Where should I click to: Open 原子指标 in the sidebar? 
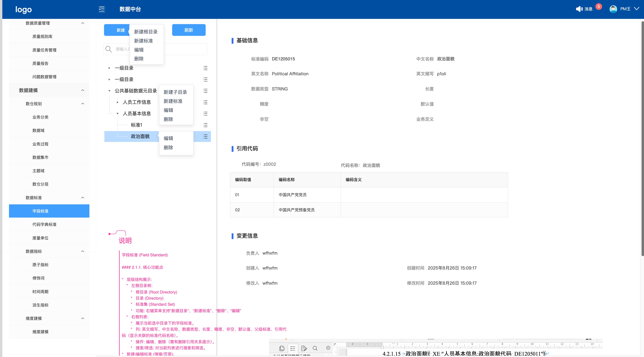click(x=49, y=265)
